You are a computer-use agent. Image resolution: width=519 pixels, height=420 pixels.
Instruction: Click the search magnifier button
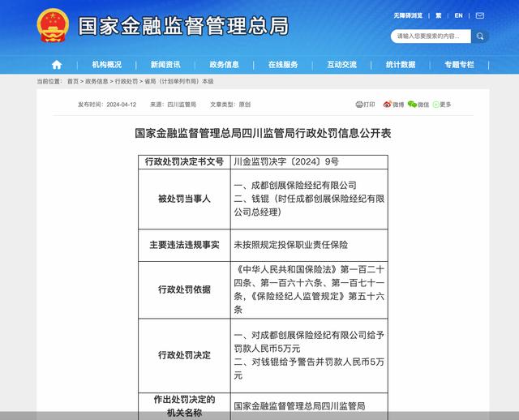[479, 36]
